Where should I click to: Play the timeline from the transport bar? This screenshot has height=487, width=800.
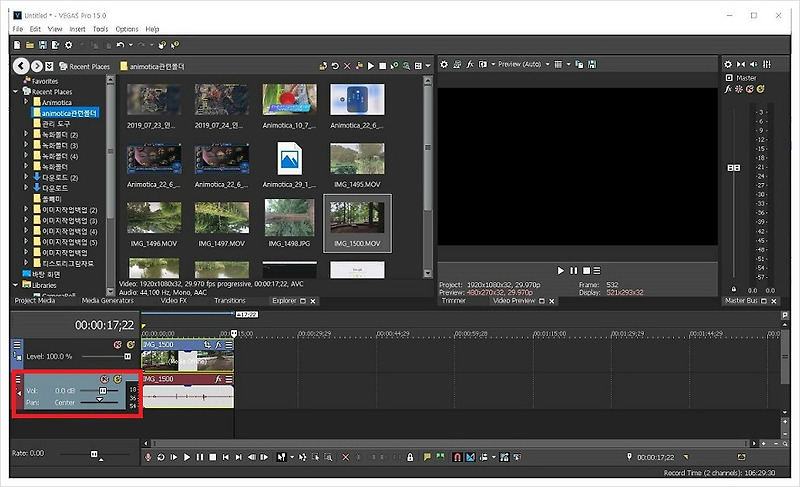pyautogui.click(x=187, y=457)
